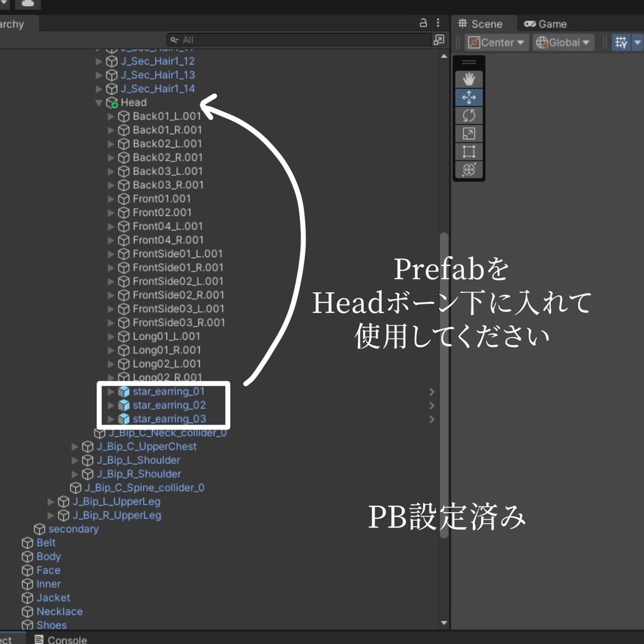
Task: Select the Scale tool
Action: [x=469, y=134]
